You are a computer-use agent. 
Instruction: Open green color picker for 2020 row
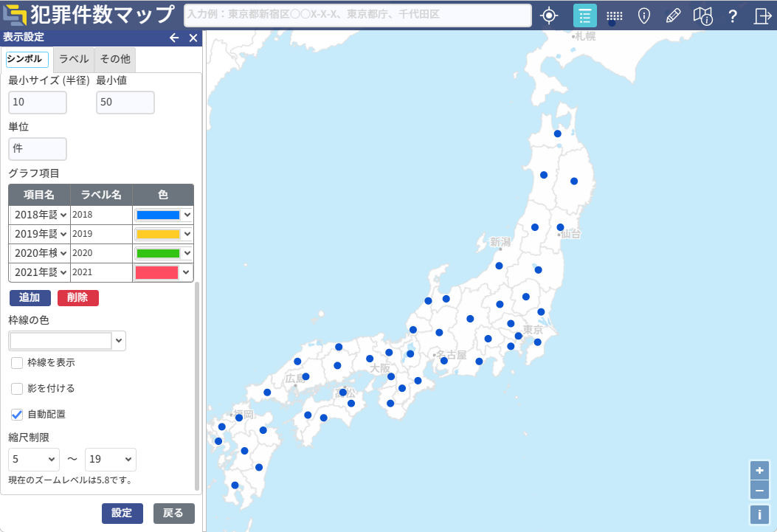[163, 254]
